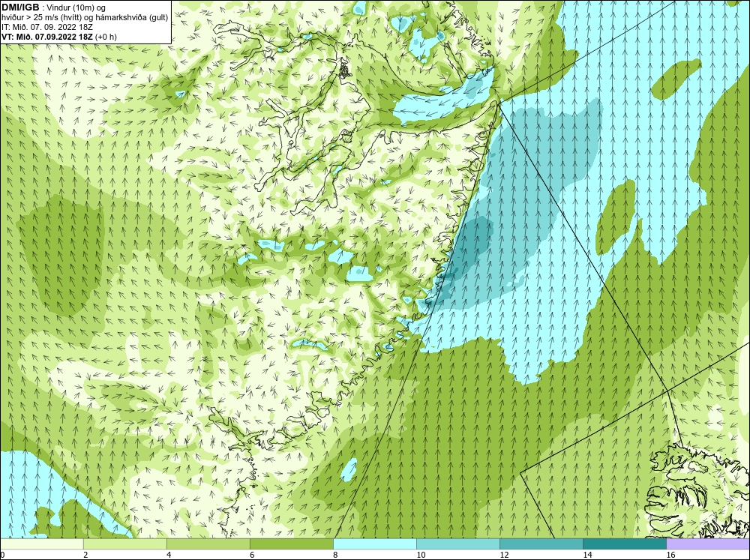
Task: Click the legend value label 14
Action: point(587,555)
